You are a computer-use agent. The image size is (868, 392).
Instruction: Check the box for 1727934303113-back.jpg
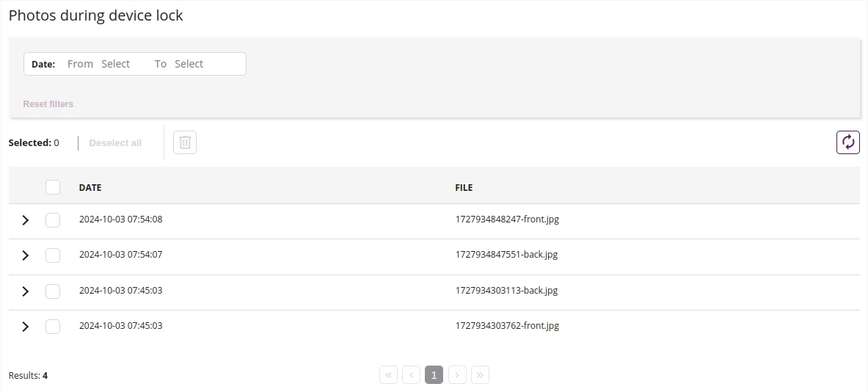(53, 291)
